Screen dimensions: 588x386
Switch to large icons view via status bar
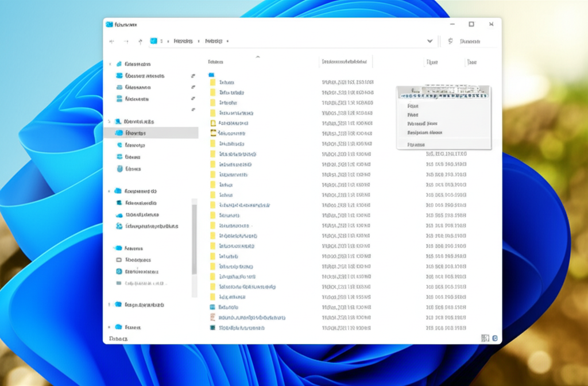[495, 338]
